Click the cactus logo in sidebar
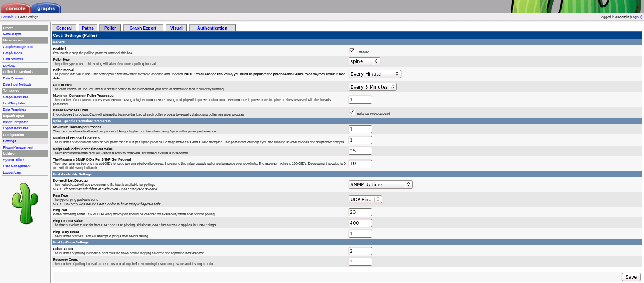 tap(25, 203)
